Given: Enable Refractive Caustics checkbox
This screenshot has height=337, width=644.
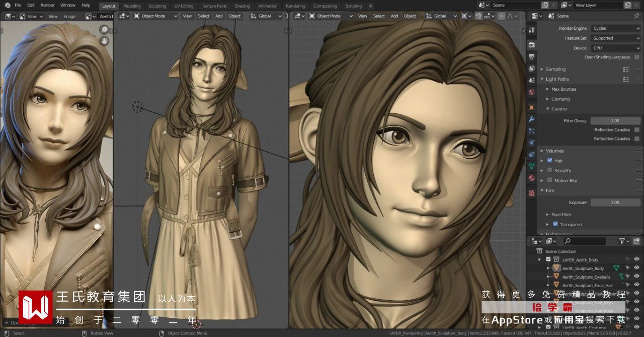Looking at the screenshot, I should click(637, 139).
